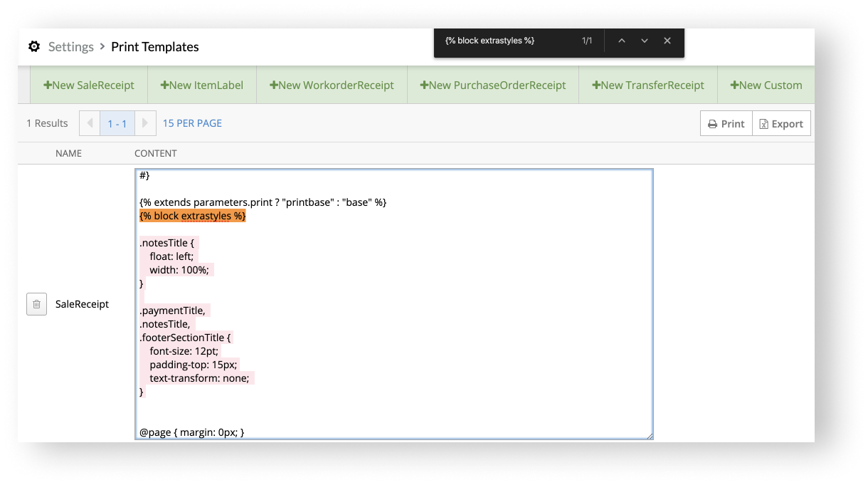Open the Settings breadcrumb link
Image resolution: width=868 pixels, height=485 pixels.
[x=70, y=47]
